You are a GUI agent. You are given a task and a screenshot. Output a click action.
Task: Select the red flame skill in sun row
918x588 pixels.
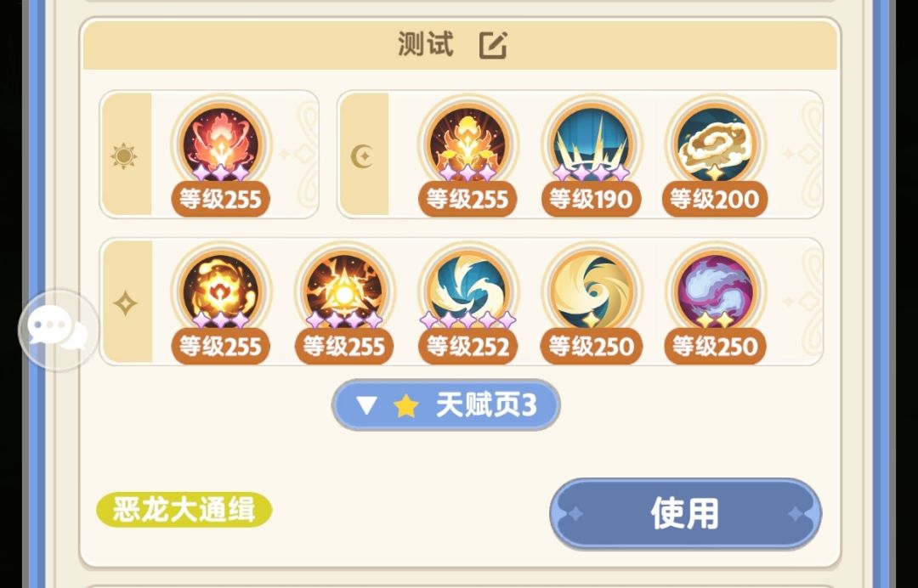point(221,144)
